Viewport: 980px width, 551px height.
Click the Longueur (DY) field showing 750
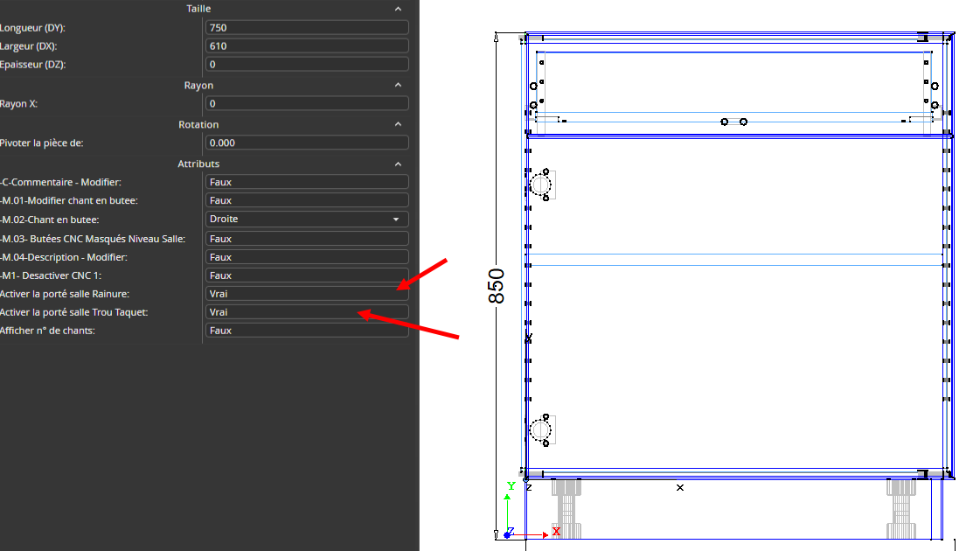coord(307,28)
